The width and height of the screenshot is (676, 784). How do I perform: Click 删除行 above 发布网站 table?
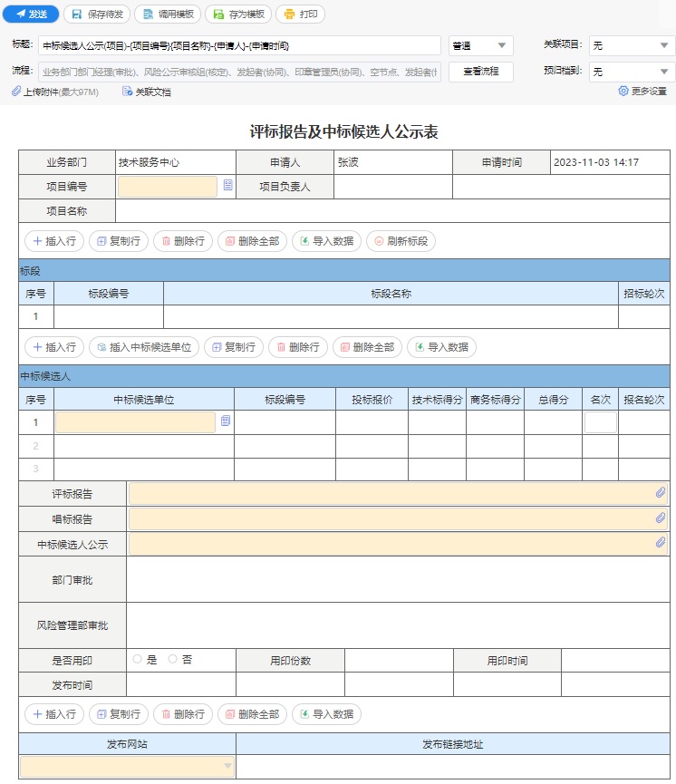pos(183,714)
